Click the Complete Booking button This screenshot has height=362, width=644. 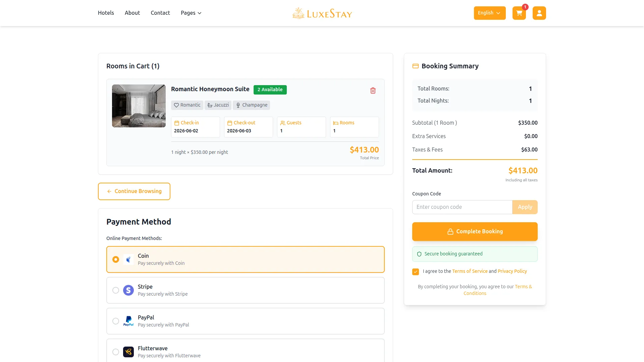(x=475, y=232)
